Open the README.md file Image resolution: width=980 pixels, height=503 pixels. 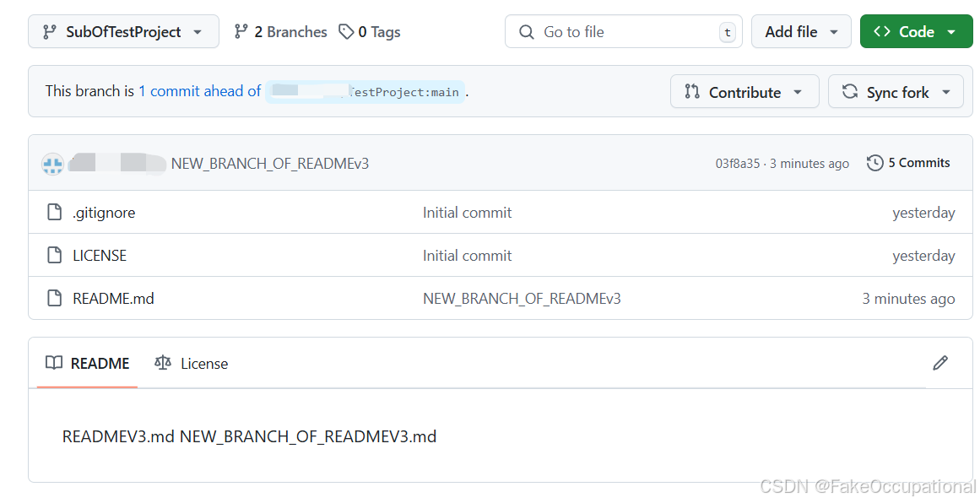pyautogui.click(x=113, y=299)
